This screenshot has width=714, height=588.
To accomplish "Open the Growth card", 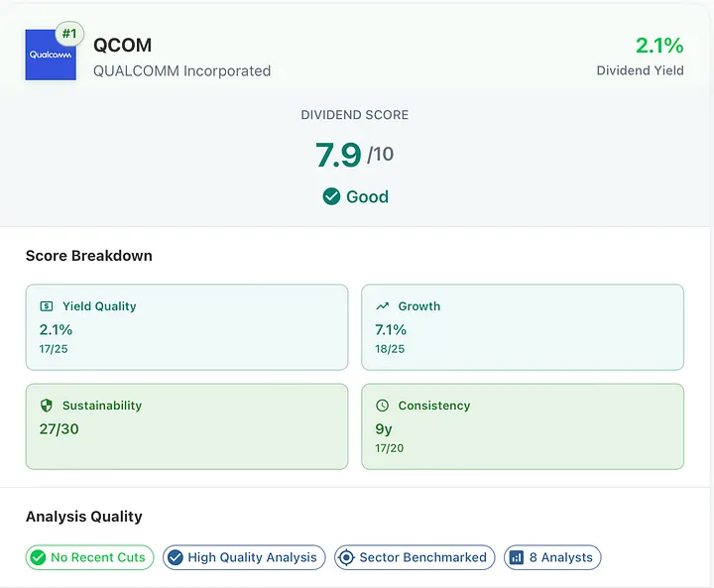I will [523, 327].
